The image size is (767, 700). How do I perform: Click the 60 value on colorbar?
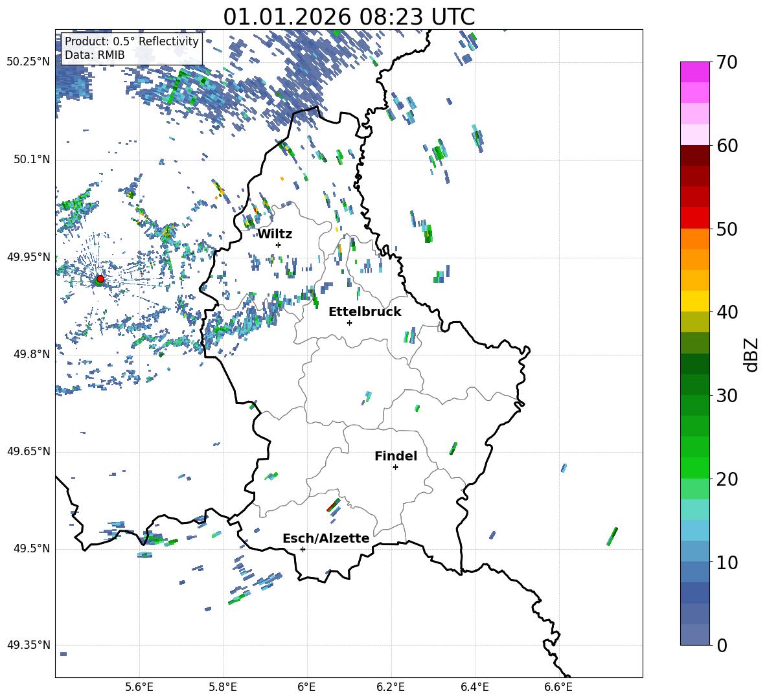click(726, 146)
